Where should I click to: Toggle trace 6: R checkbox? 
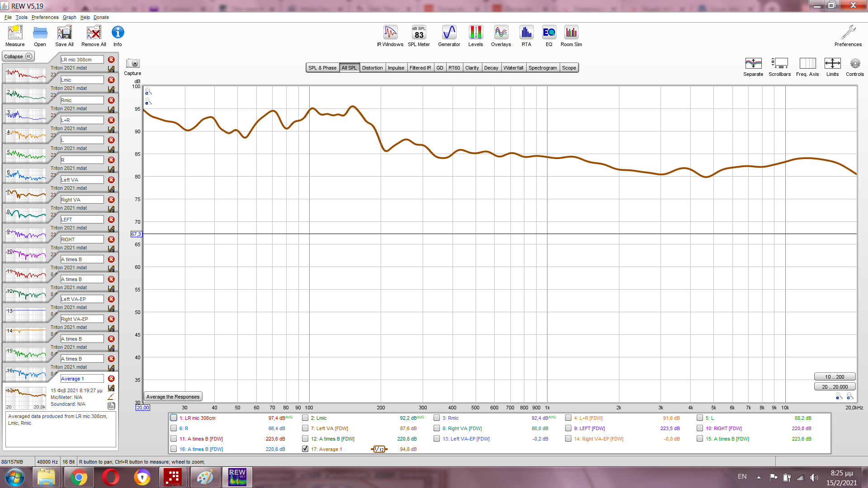(174, 428)
